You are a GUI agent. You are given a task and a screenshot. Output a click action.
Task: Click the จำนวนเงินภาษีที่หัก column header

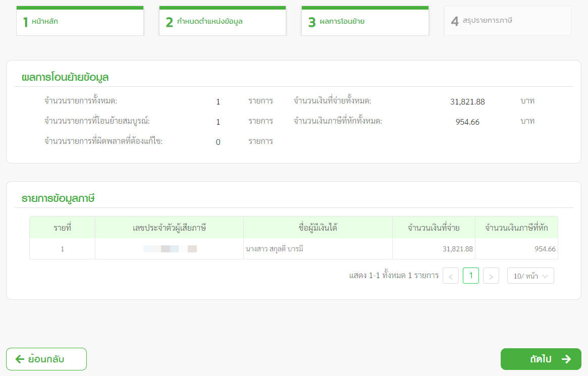point(516,228)
